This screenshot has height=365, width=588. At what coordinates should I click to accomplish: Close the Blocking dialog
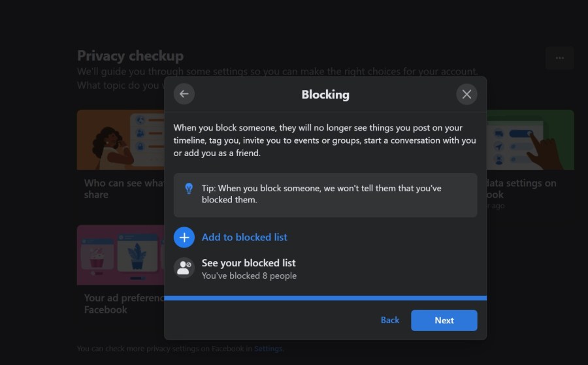(x=466, y=94)
